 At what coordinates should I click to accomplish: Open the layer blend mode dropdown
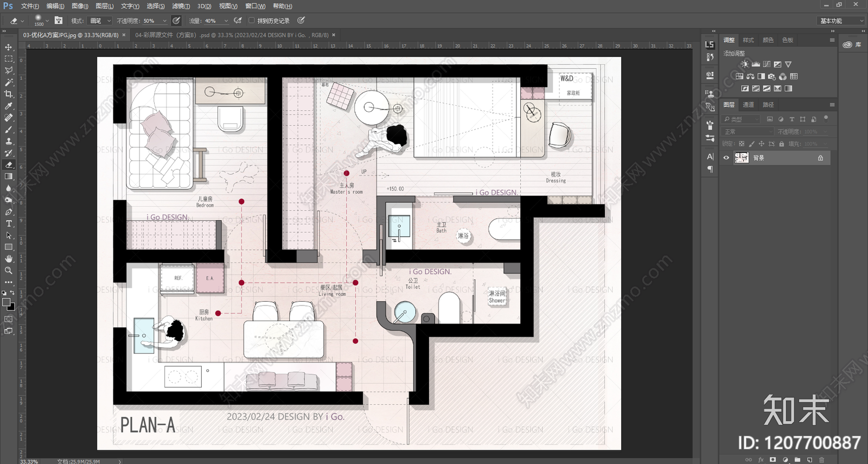pos(748,132)
